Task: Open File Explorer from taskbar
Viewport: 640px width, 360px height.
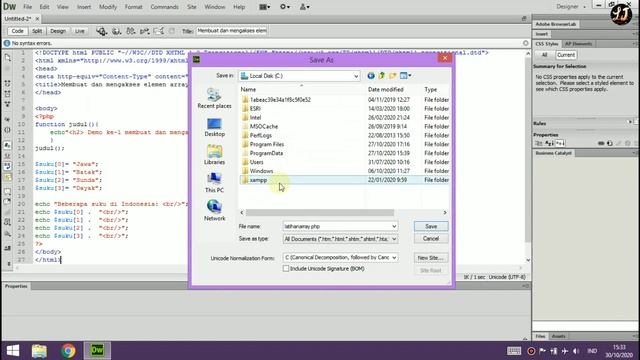Action: tap(39, 351)
